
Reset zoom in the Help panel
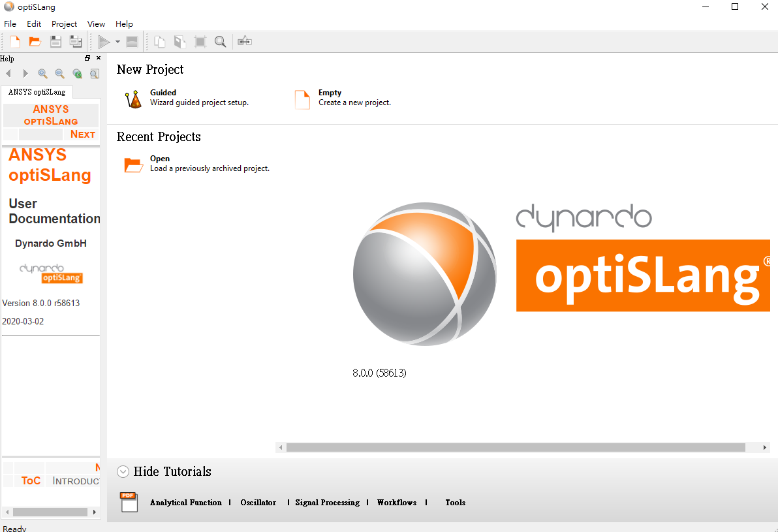click(77, 74)
